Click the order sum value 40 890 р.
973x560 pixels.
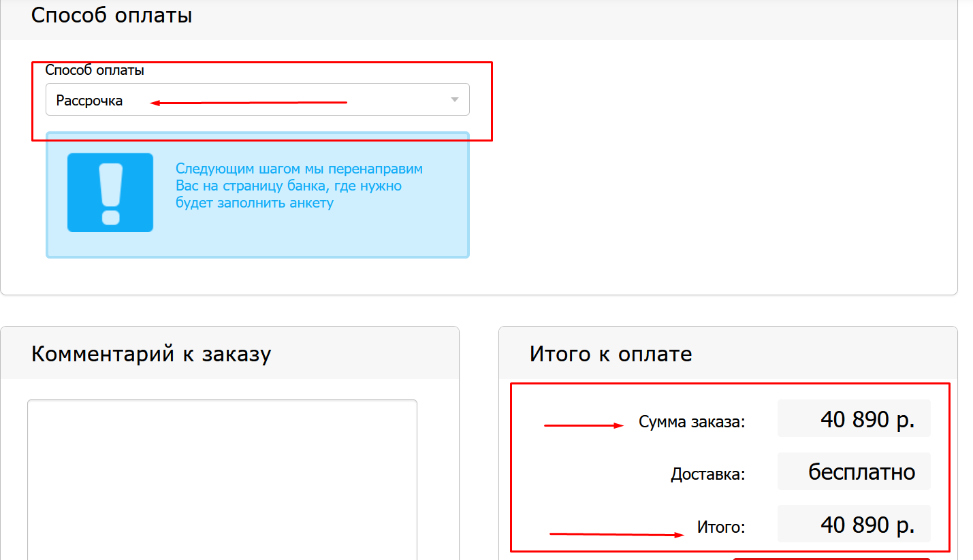[867, 420]
